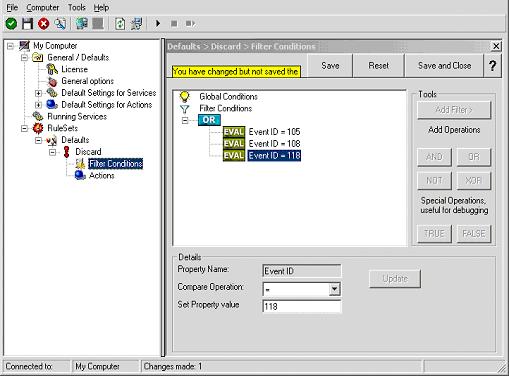This screenshot has width=509, height=377.
Task: Open the Compare Operation dropdown
Action: (334, 289)
